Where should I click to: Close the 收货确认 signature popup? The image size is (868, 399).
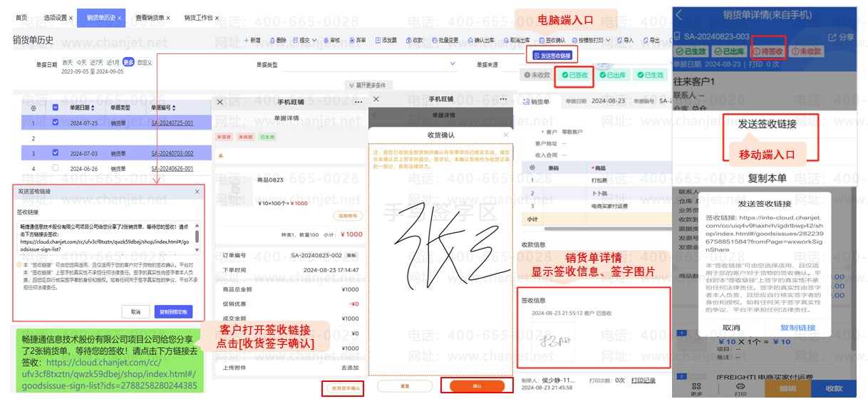[506, 134]
